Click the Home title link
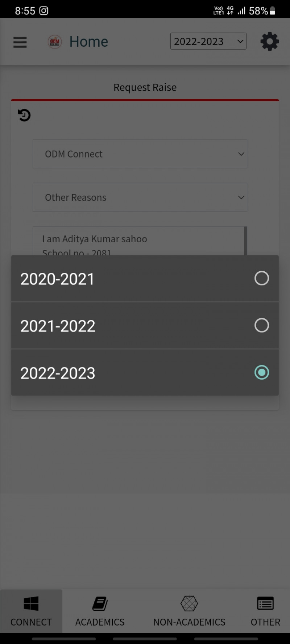The width and height of the screenshot is (290, 644). (x=89, y=42)
